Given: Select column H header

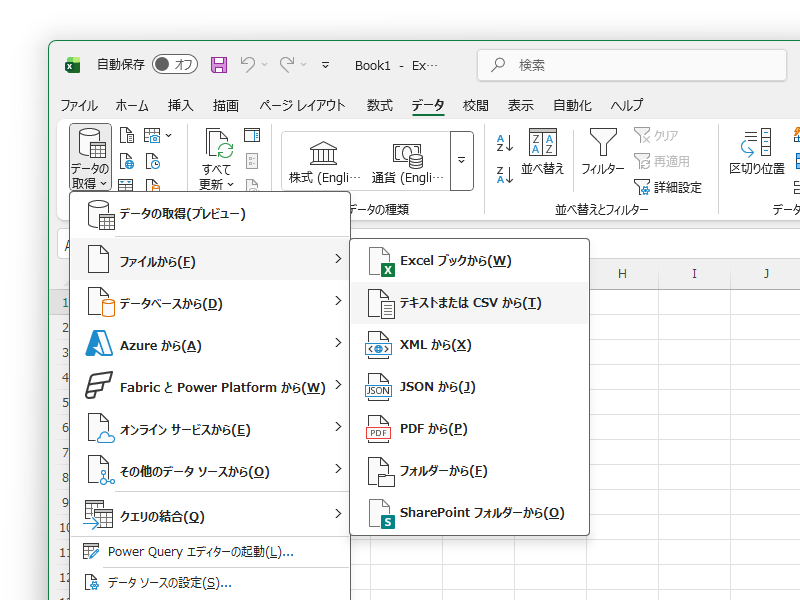Looking at the screenshot, I should (x=622, y=274).
